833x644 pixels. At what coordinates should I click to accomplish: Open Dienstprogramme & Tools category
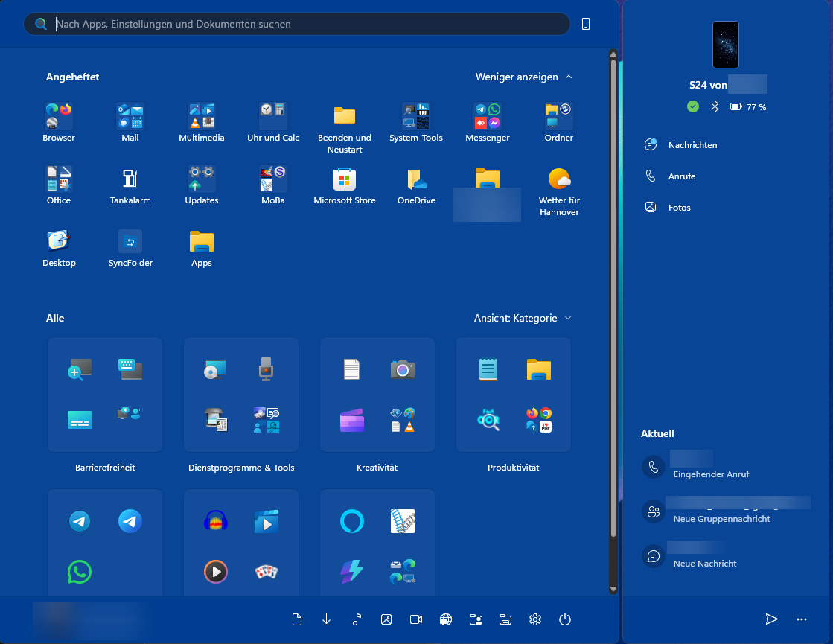(x=241, y=395)
